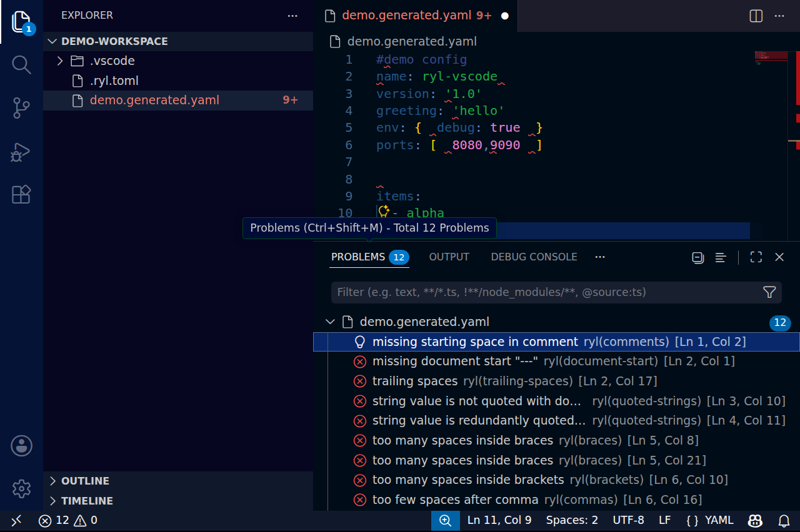The width and height of the screenshot is (800, 532).
Task: Collapse all problems in the panel
Action: (x=698, y=257)
